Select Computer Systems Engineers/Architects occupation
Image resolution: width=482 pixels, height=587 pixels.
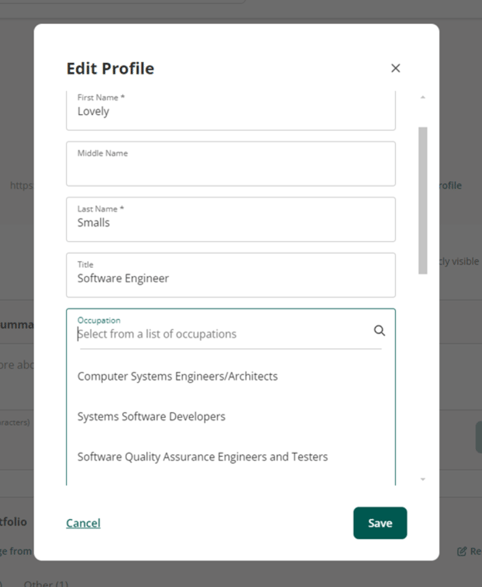click(177, 376)
